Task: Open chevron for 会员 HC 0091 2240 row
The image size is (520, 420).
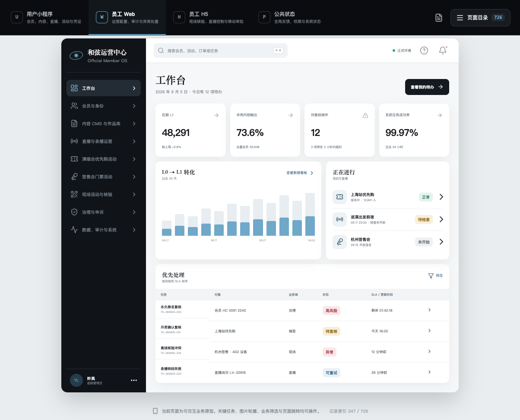Action: click(429, 310)
